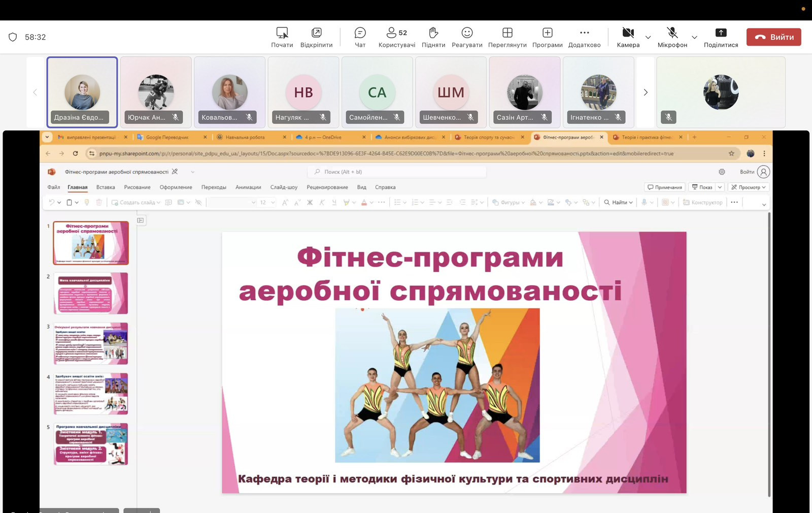Pop out shared content with Відкріпити

(x=316, y=37)
